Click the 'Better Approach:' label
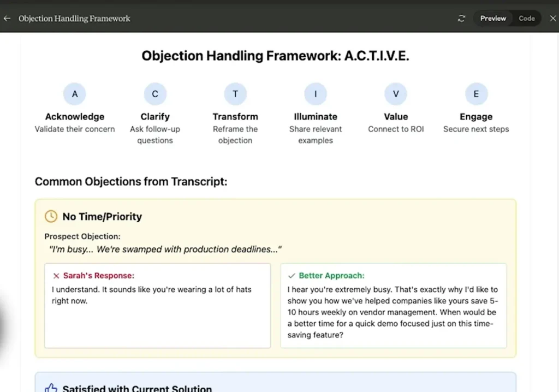559x392 pixels. [x=331, y=276]
